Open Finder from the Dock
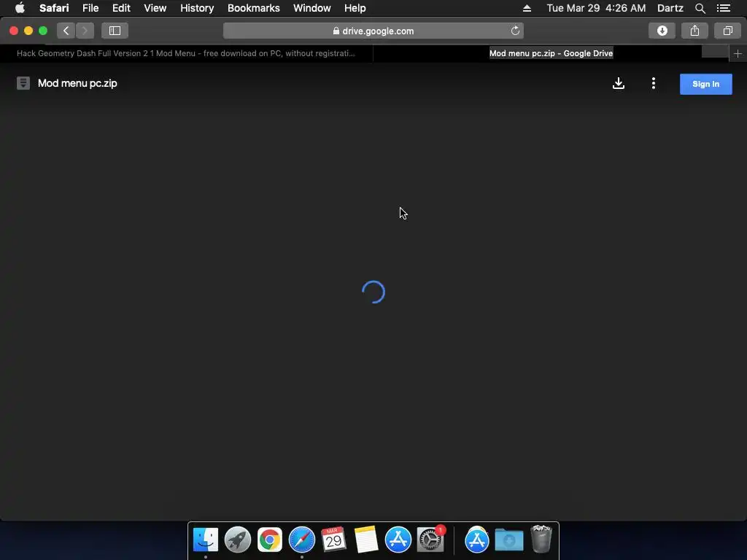747x560 pixels. click(205, 540)
